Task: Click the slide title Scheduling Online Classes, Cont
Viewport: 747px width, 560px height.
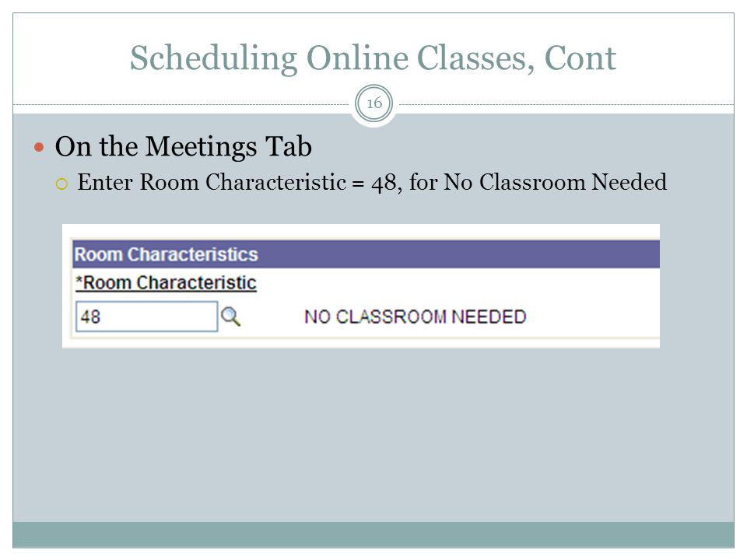Action: point(373,58)
